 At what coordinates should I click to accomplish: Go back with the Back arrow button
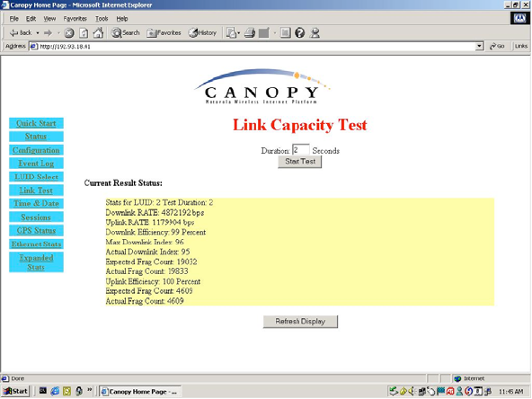tap(21, 33)
